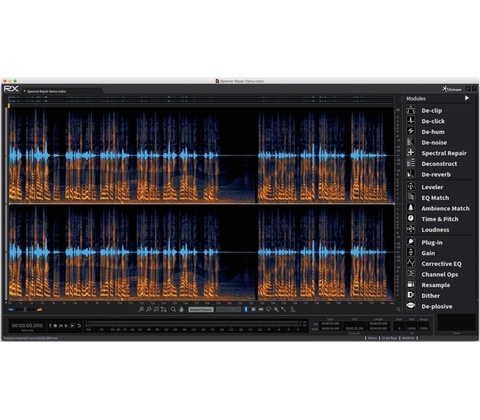The image size is (480, 420).
Task: Click the orange spectrogram view icon
Action: pos(40,310)
